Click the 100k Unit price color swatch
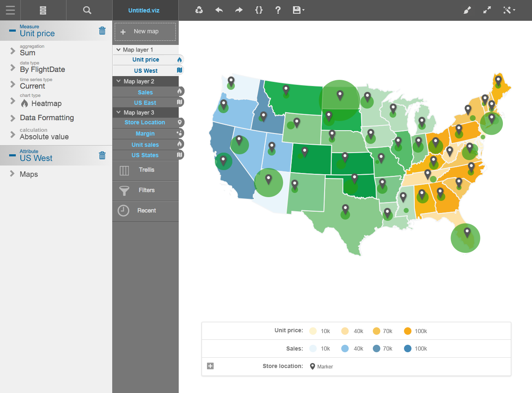The height and width of the screenshot is (393, 532). coord(407,331)
